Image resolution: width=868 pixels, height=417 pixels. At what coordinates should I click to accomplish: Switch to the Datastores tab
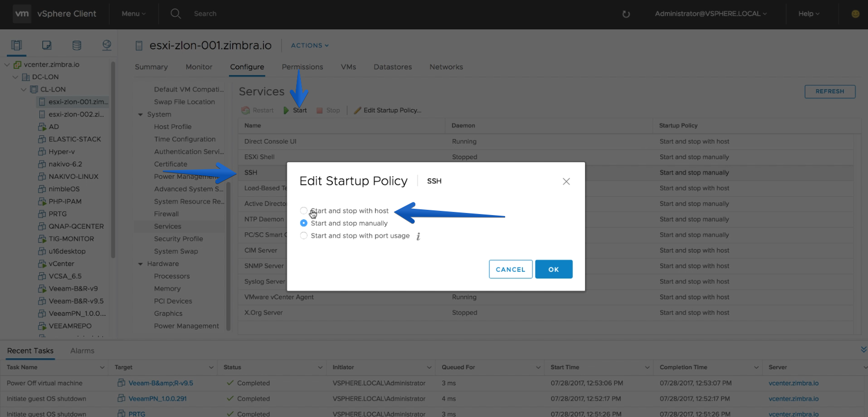(x=393, y=67)
